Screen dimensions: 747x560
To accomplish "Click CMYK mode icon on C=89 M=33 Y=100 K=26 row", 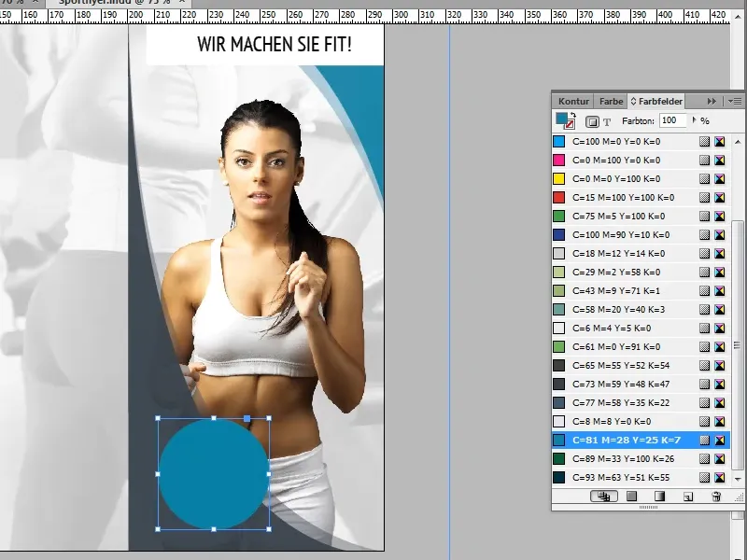I will point(719,459).
